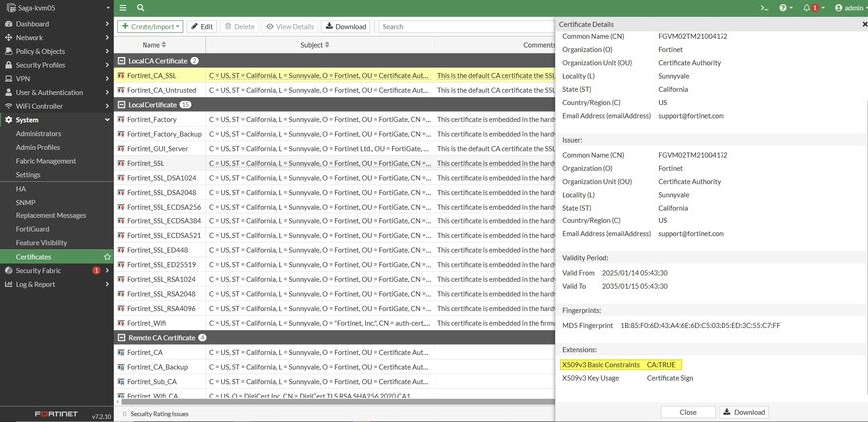
Task: Open Fabric Management page
Action: tap(46, 161)
